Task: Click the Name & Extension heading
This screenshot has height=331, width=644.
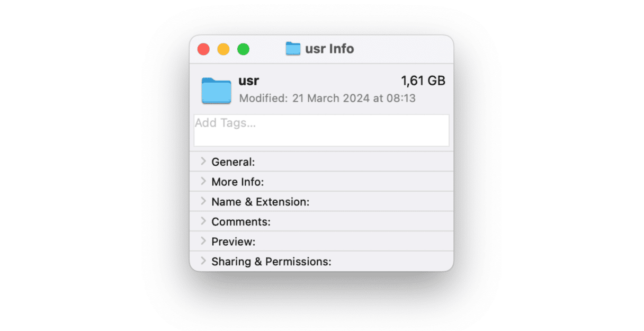Action: 260,202
